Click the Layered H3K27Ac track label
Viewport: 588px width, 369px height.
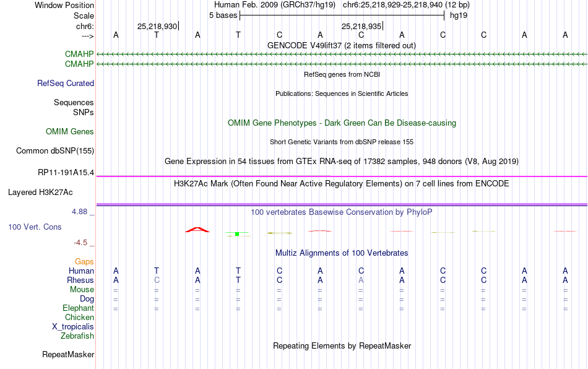click(40, 193)
